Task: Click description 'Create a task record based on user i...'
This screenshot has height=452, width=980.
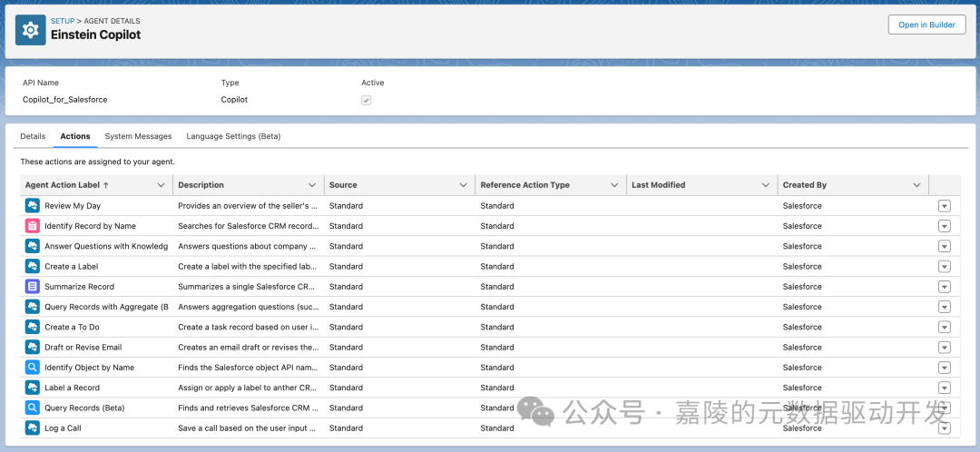Action: 249,327
